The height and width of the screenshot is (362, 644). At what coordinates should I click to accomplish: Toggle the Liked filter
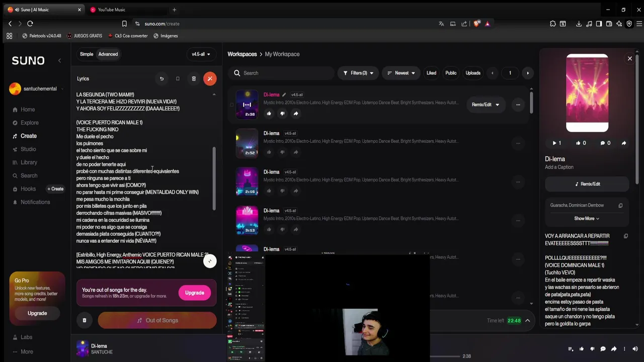coord(431,73)
